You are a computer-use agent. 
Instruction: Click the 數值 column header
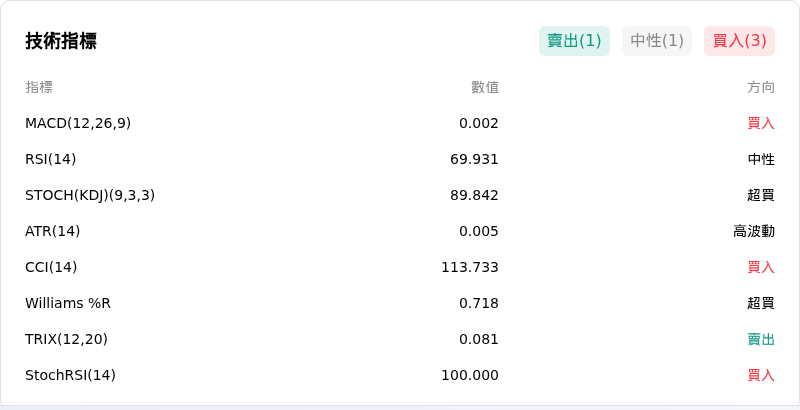click(x=485, y=87)
